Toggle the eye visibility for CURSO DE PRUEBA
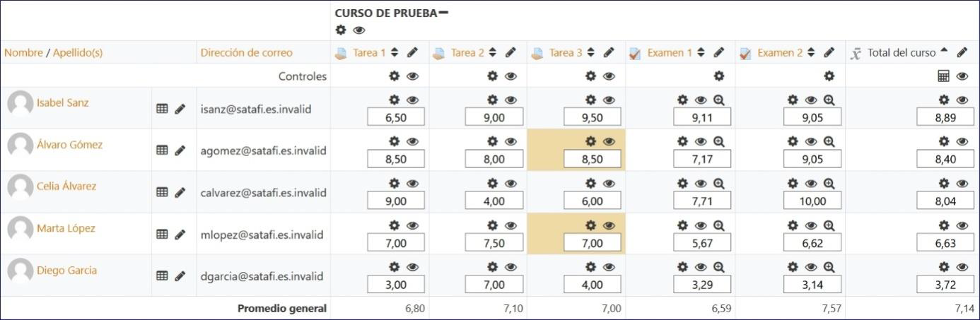Viewport: 980px width, 320px height. (359, 30)
